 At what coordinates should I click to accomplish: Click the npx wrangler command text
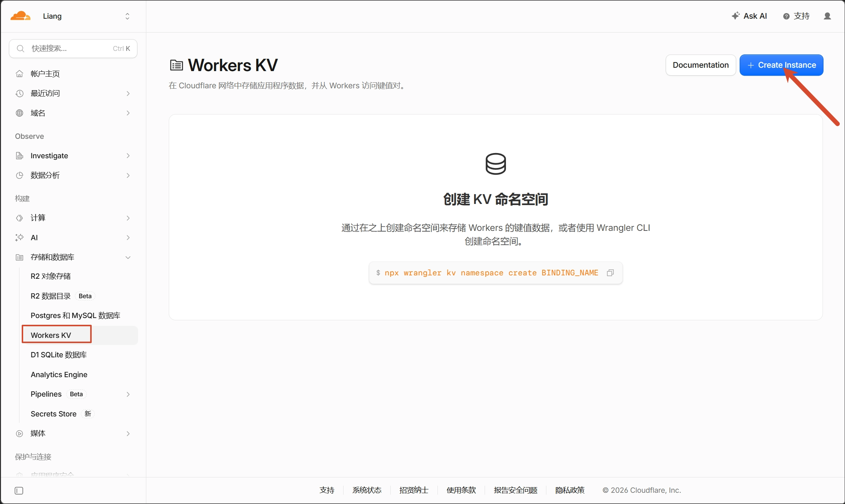pos(491,273)
